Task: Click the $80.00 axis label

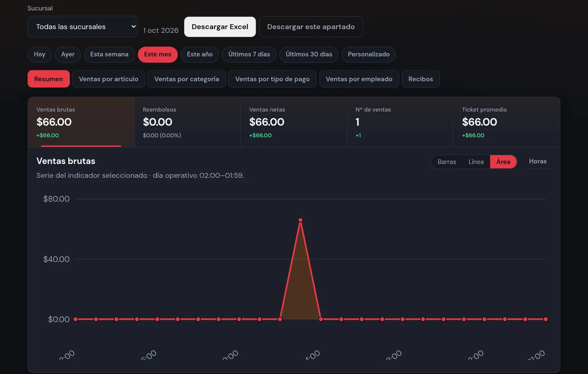Action: click(56, 199)
